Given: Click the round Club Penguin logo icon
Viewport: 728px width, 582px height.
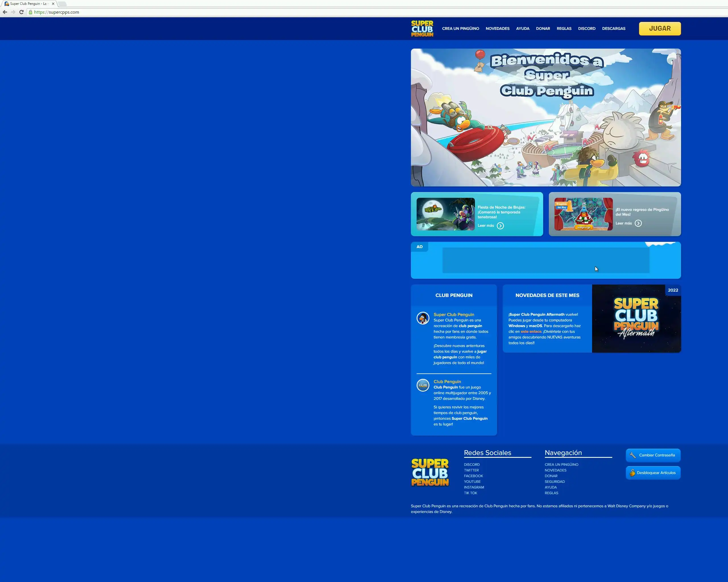Looking at the screenshot, I should (x=423, y=385).
